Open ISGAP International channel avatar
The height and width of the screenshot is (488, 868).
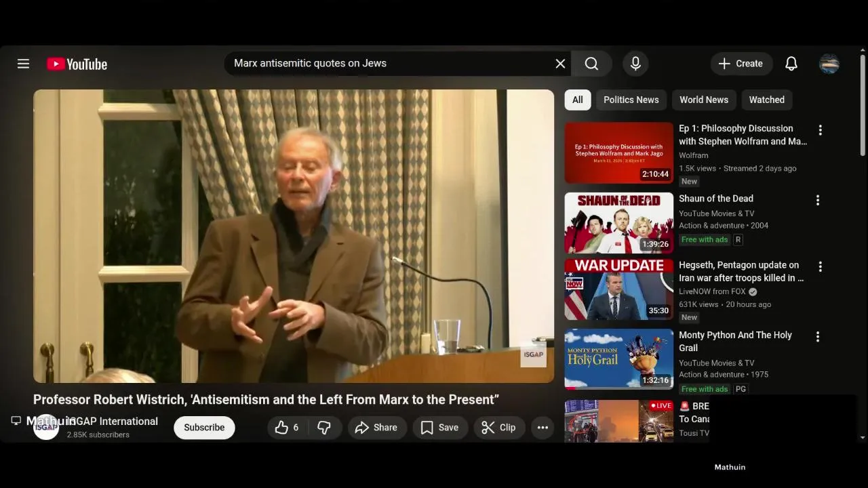[x=46, y=428]
